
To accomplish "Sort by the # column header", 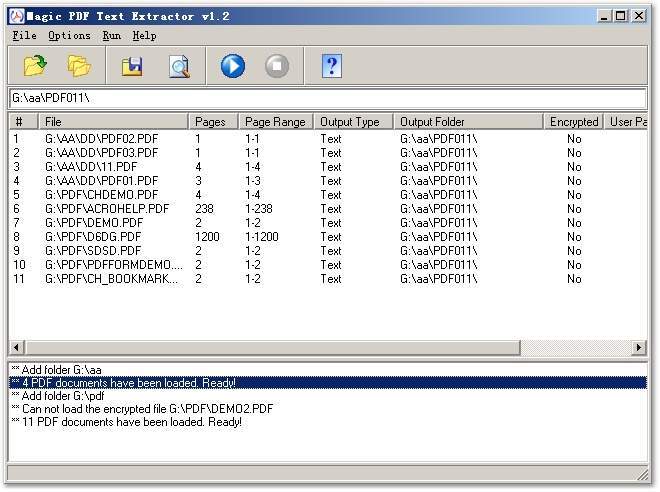I will pos(24,122).
